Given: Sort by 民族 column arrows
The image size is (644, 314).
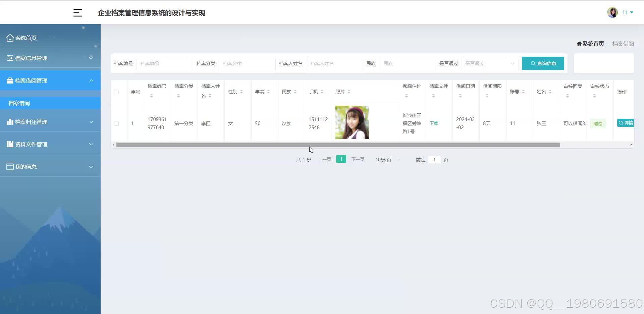Looking at the screenshot, I should coord(295,92).
